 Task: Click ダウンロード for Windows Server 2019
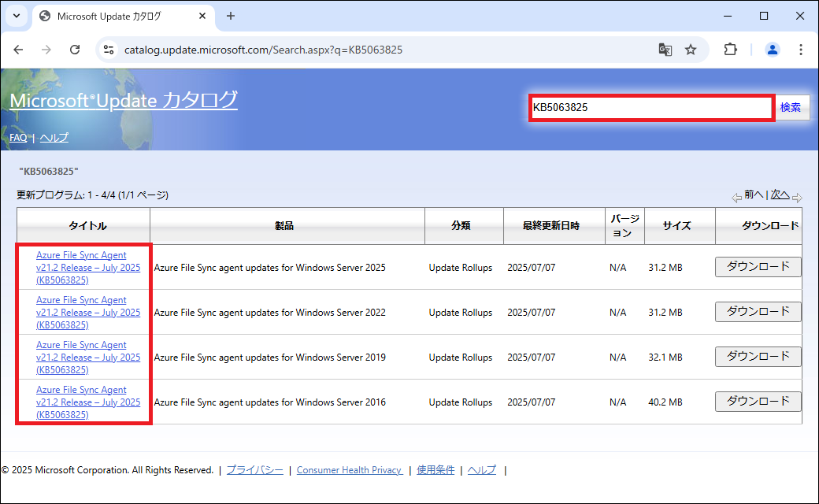(758, 357)
